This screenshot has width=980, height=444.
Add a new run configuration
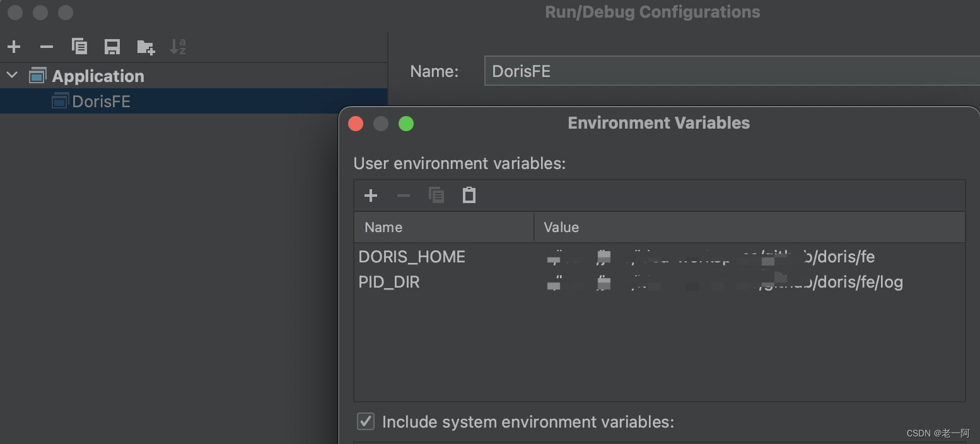point(14,46)
